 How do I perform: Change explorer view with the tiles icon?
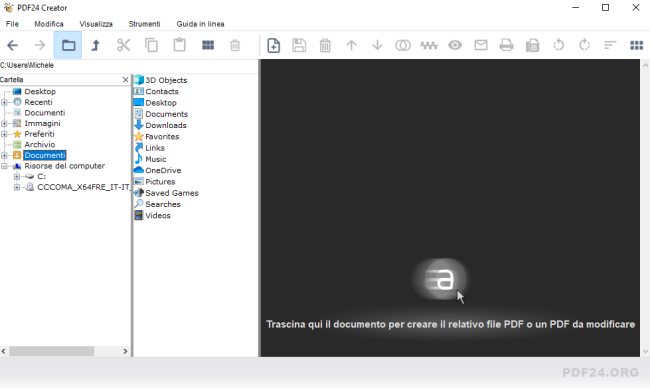coord(208,45)
